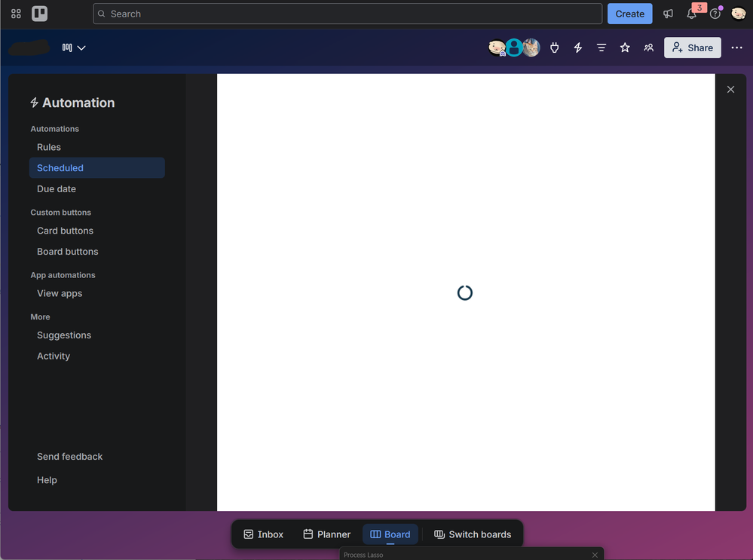Image resolution: width=753 pixels, height=560 pixels.
Task: Open the help question mark icon
Action: tap(715, 14)
